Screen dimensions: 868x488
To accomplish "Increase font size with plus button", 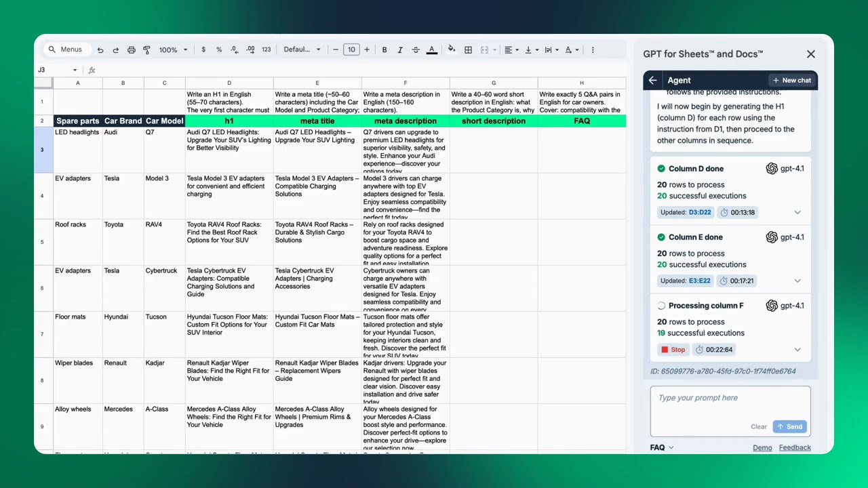I will click(x=367, y=49).
